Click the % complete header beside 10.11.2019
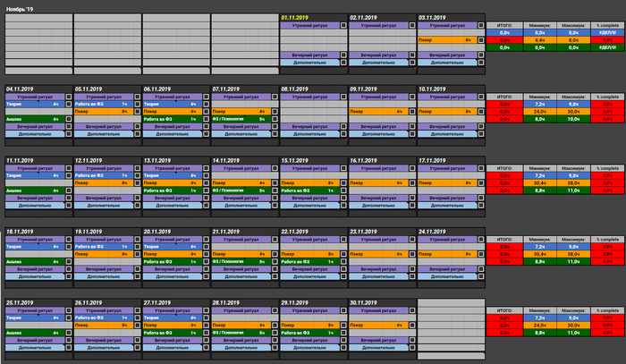626x364 pixels. click(x=607, y=97)
